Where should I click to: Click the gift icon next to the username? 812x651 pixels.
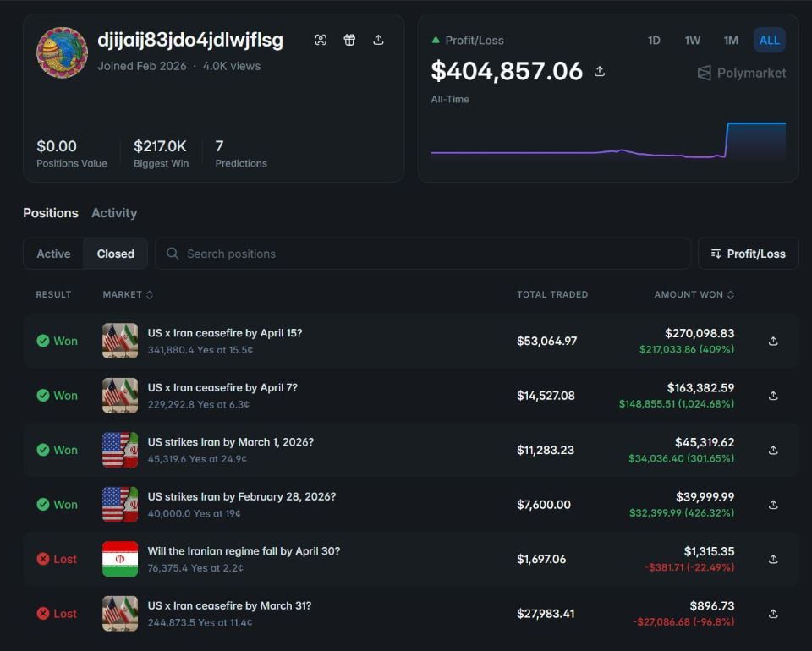click(x=349, y=40)
